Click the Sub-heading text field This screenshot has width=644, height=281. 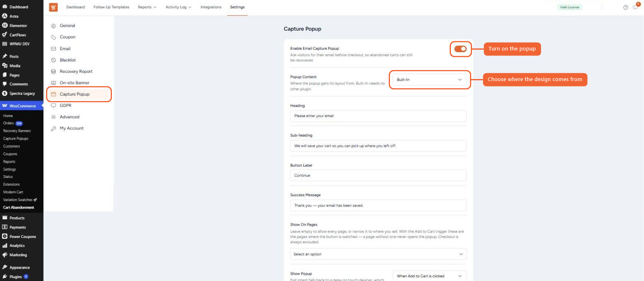[378, 146]
